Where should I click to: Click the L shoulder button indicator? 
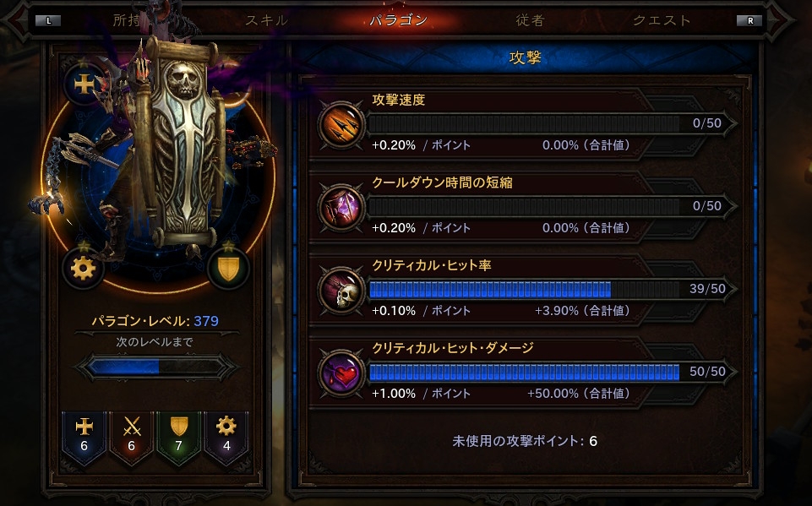pos(48,21)
